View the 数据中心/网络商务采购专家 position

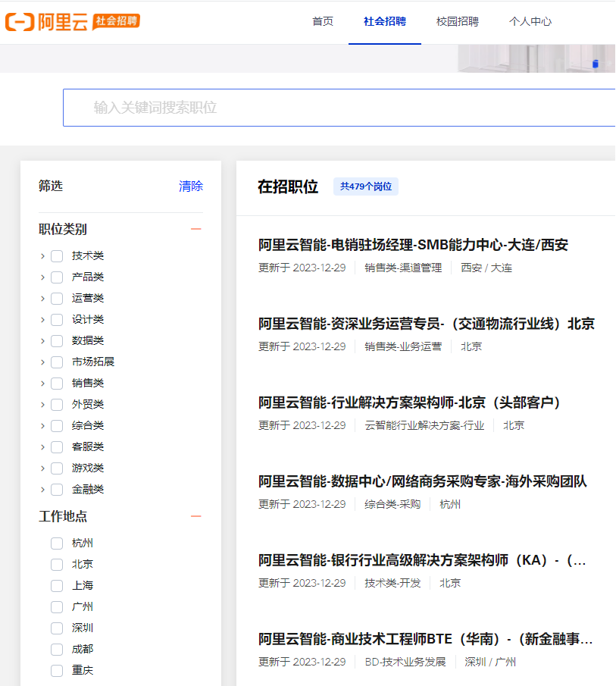(422, 481)
